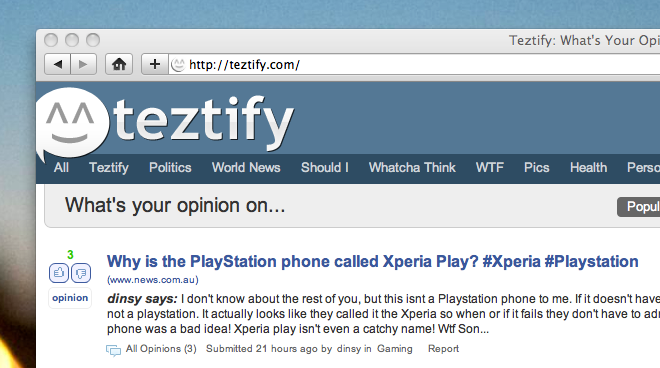Switch to the World News category
Viewport: 660px width, 368px height.
pyautogui.click(x=246, y=168)
